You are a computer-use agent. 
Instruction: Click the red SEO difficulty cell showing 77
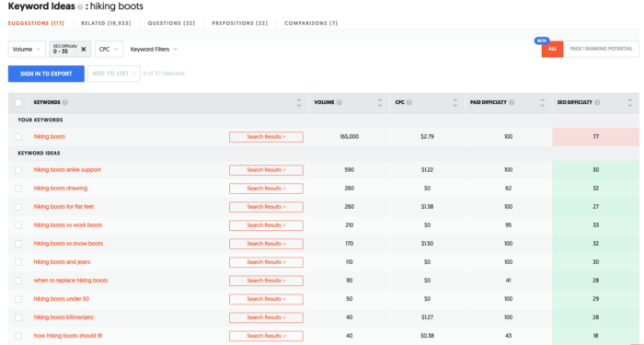click(x=595, y=137)
